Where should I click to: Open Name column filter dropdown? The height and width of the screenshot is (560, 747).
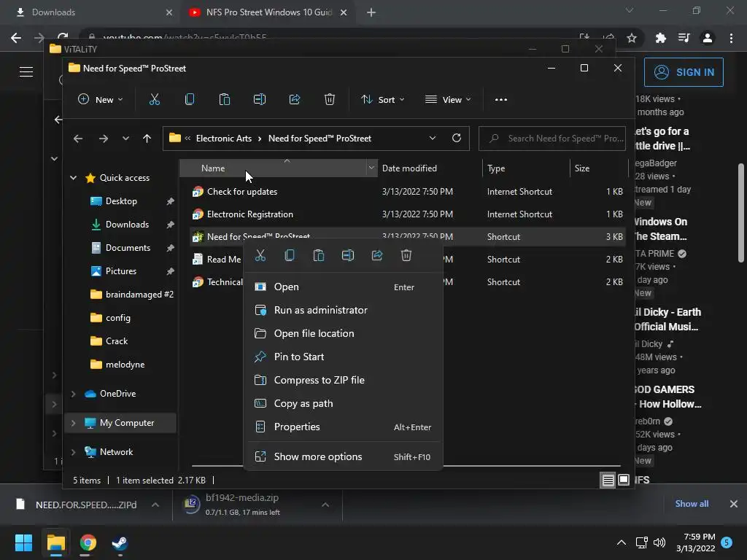pyautogui.click(x=371, y=168)
